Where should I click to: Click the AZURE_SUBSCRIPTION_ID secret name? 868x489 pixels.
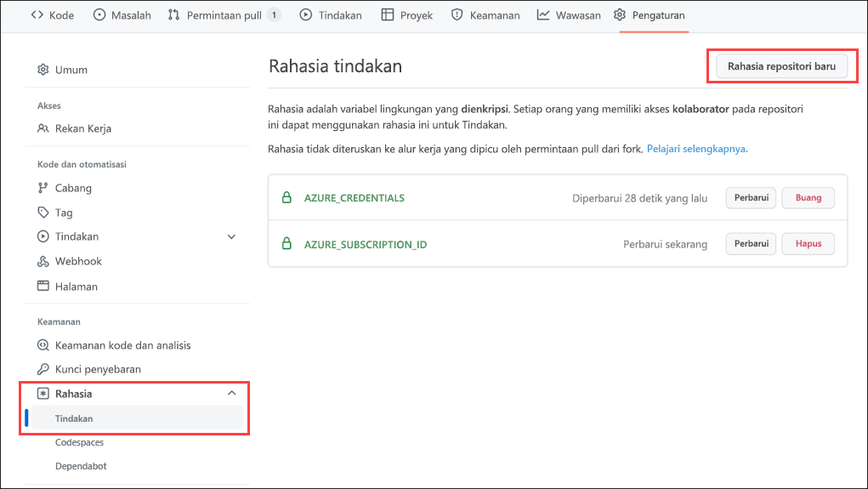pyautogui.click(x=366, y=244)
